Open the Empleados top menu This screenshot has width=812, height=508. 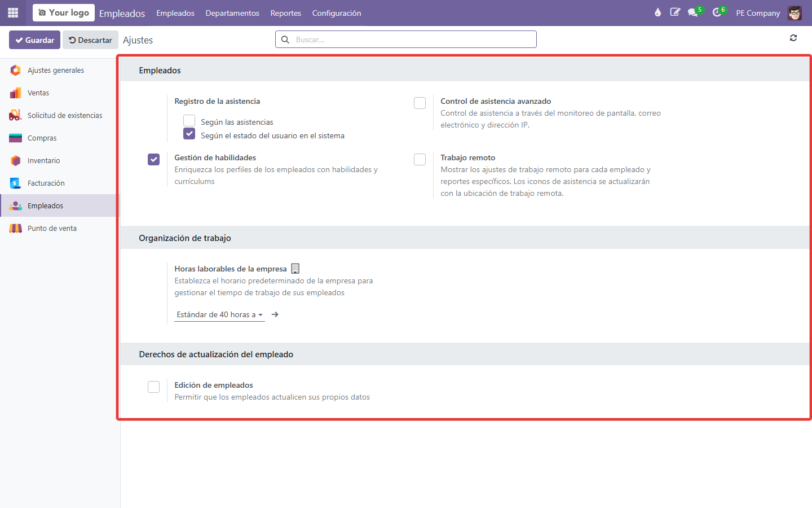coord(175,13)
